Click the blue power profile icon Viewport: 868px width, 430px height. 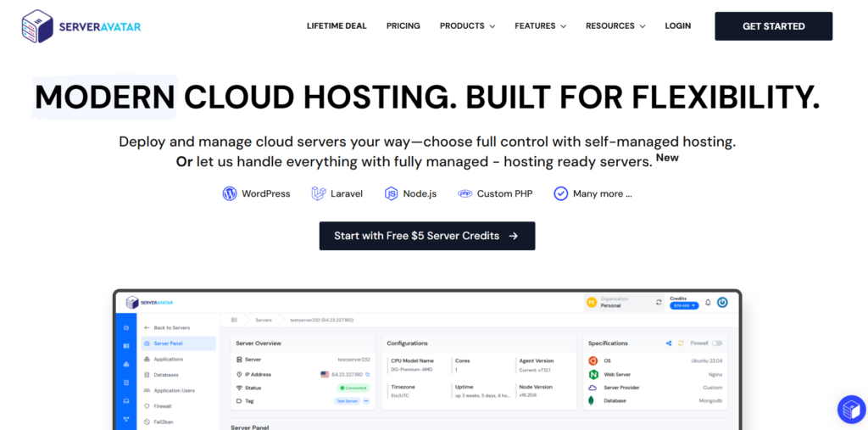[x=722, y=302]
